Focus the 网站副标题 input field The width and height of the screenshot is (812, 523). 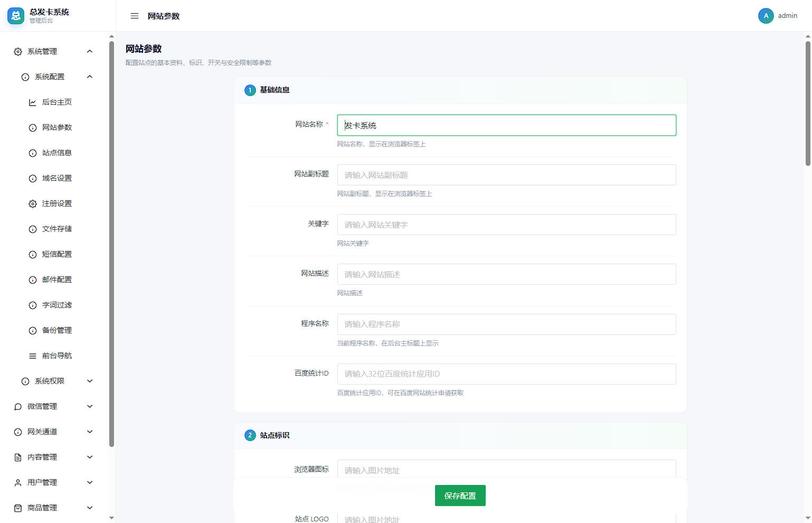(506, 175)
